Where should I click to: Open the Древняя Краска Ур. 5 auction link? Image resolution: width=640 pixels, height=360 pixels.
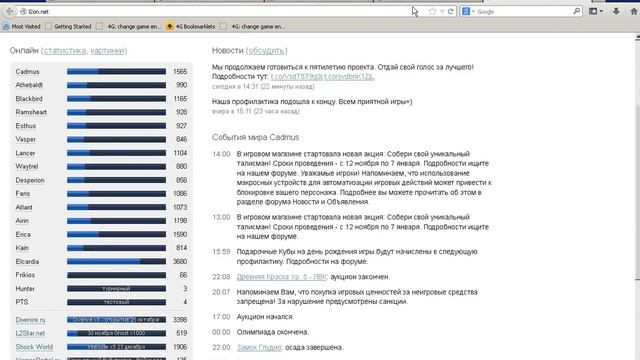[282, 277]
